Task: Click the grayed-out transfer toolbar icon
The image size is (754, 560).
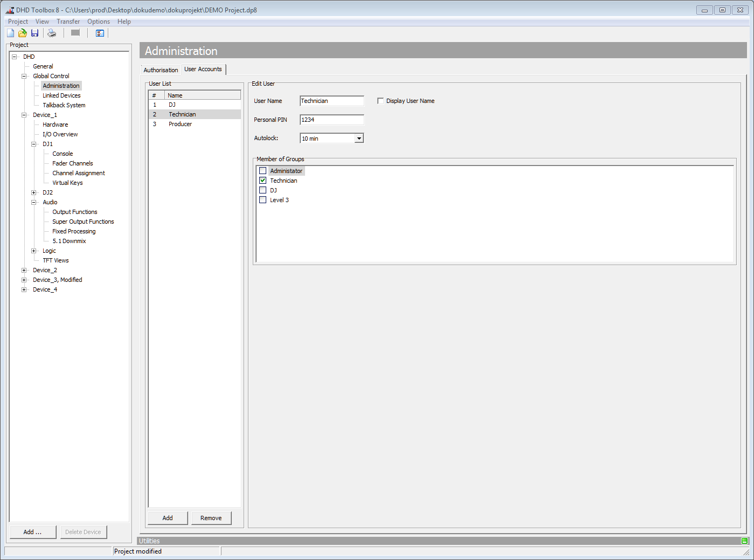Action: [75, 33]
